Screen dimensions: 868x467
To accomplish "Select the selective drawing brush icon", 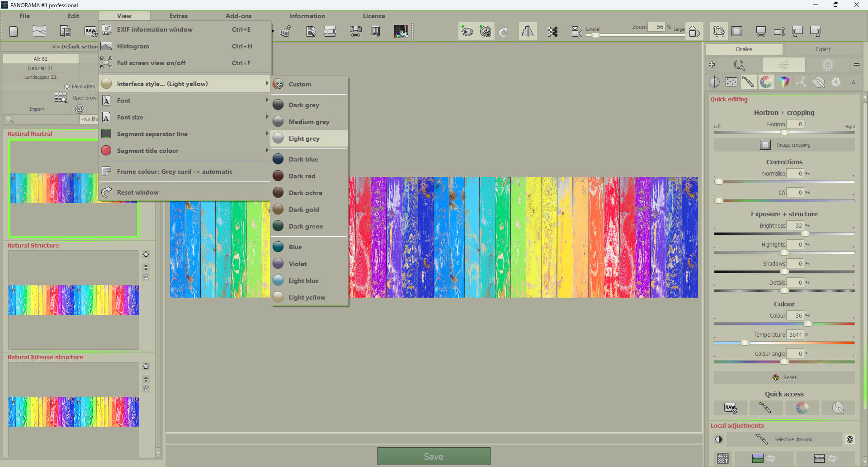I will (762, 439).
